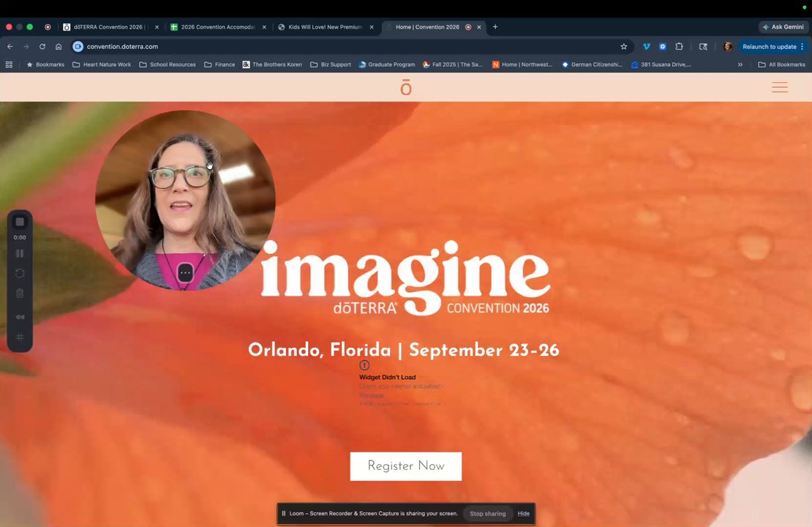Go back to the previous page
Viewport: 812px width, 527px height.
[x=10, y=47]
